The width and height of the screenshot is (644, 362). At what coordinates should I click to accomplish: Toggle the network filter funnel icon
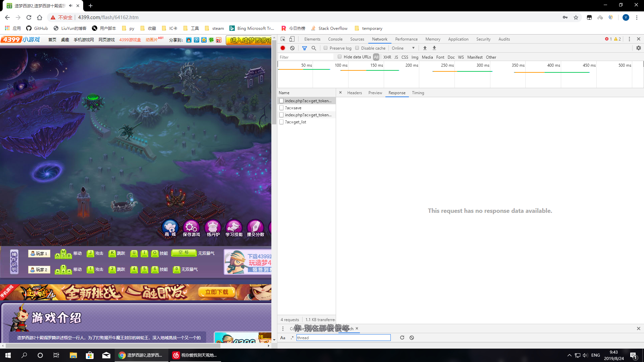305,48
